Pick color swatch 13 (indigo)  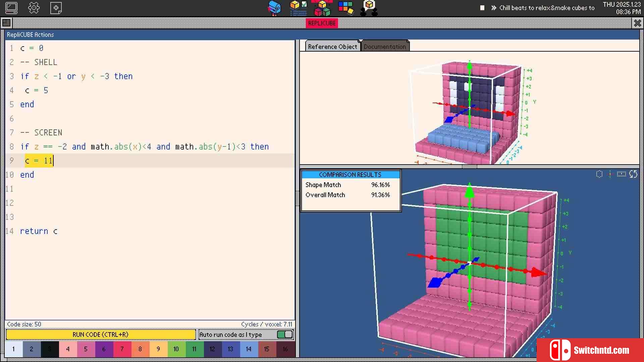(231, 349)
